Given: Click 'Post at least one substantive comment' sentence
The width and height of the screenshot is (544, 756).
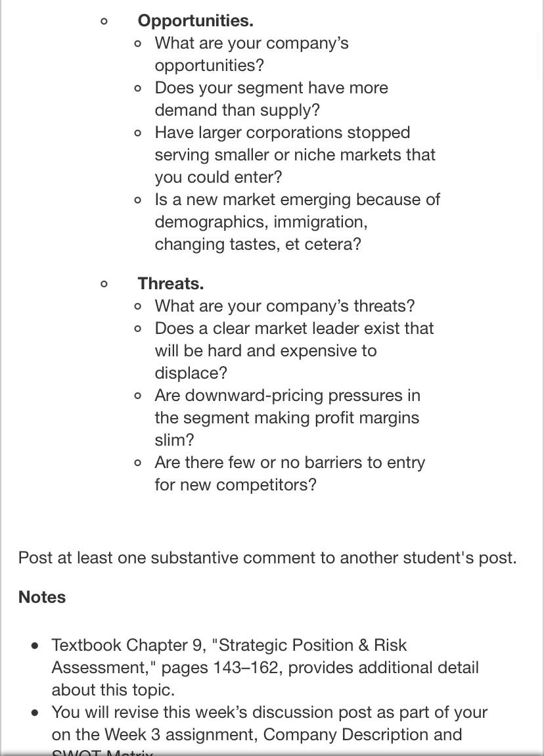Looking at the screenshot, I should [x=267, y=558].
